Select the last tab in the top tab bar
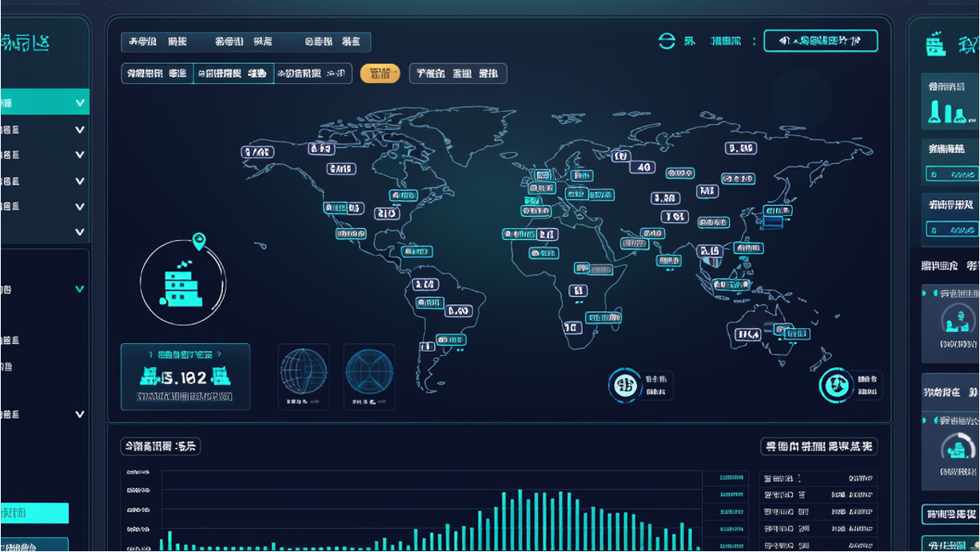980x552 pixels. pos(333,42)
